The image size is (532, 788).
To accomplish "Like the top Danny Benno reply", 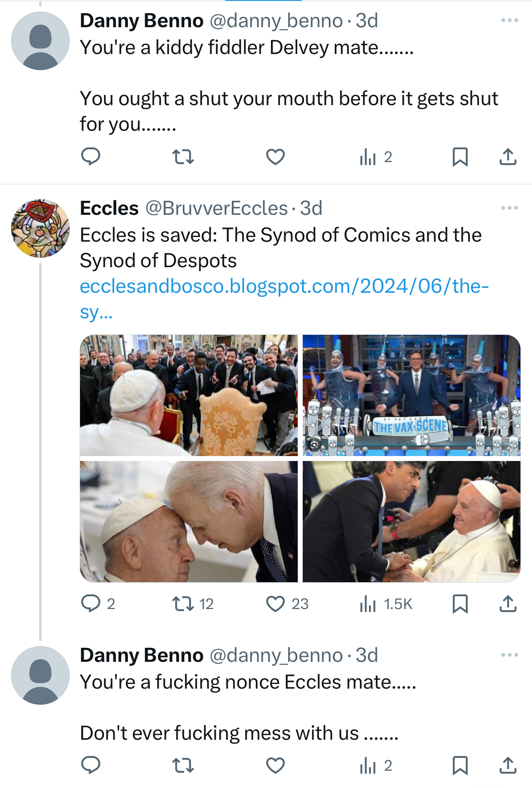I will point(275,157).
